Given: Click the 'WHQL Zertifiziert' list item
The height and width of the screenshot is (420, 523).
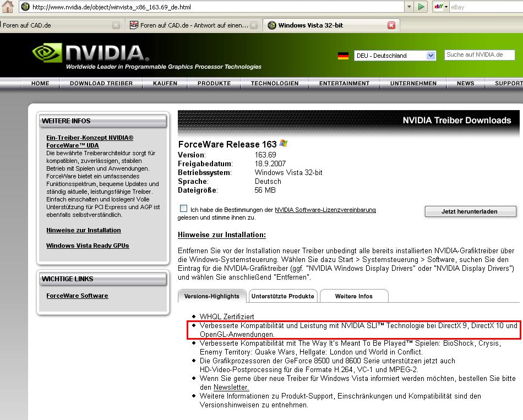Looking at the screenshot, I should click(x=227, y=317).
